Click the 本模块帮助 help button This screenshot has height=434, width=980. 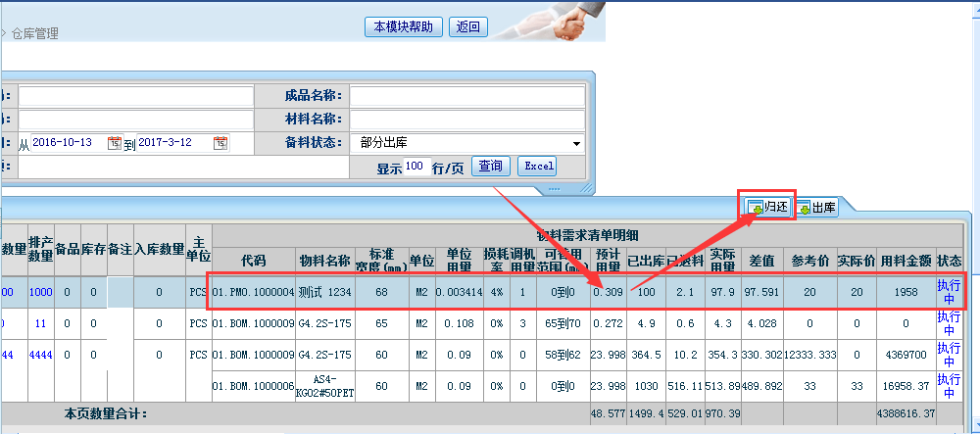[404, 27]
